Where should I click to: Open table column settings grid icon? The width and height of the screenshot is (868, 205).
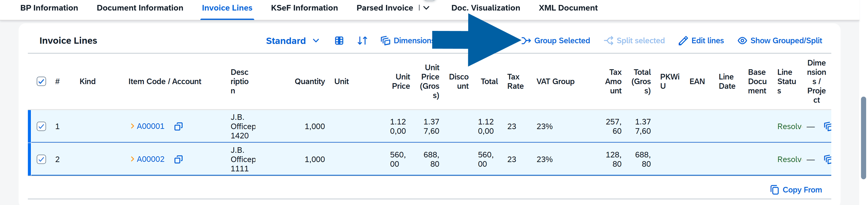[x=339, y=41]
